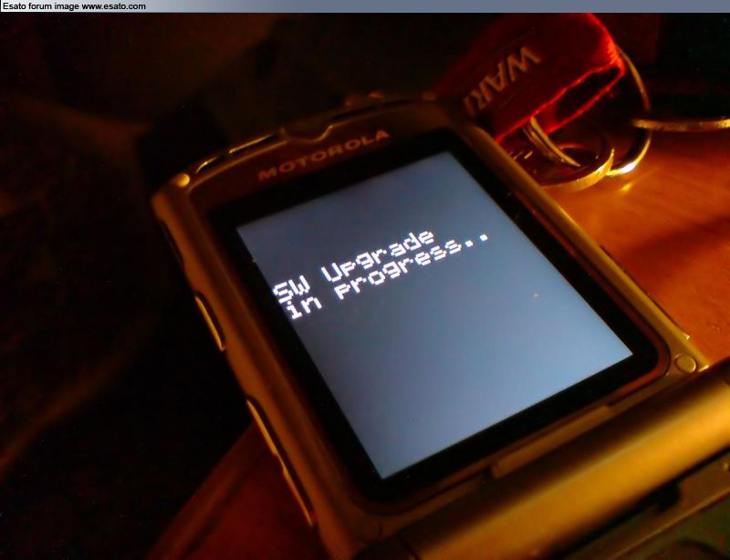Viewport: 730px width, 560px height.
Task: Select the "in Progress.." text line
Action: [x=389, y=275]
